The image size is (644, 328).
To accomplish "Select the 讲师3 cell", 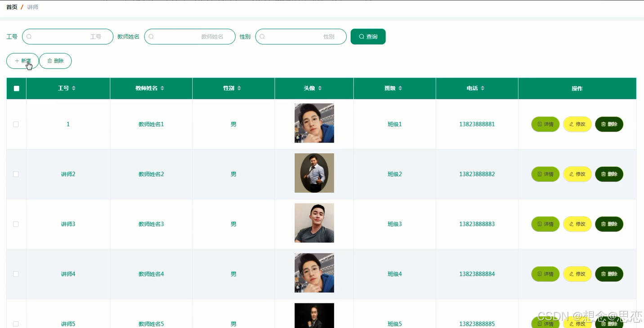I will pos(68,224).
